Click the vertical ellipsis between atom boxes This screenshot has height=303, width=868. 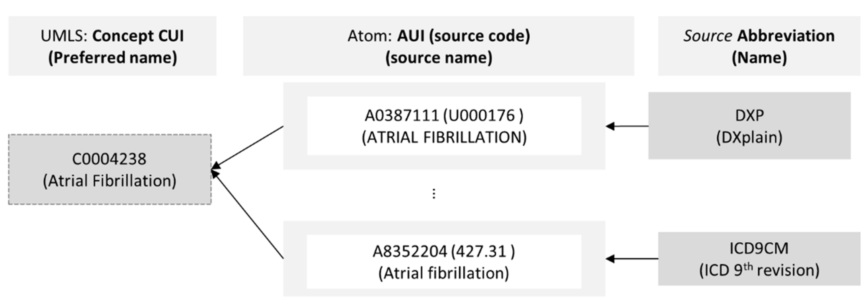pos(434,194)
